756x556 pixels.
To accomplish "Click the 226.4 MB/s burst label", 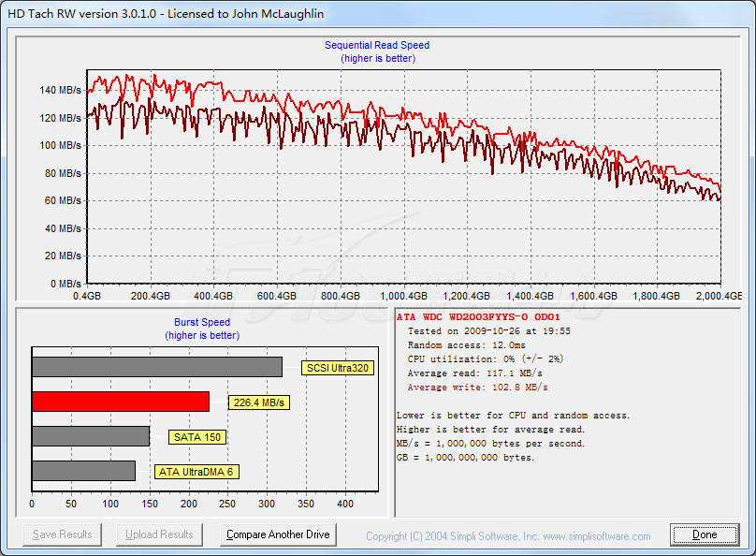I will coord(258,402).
